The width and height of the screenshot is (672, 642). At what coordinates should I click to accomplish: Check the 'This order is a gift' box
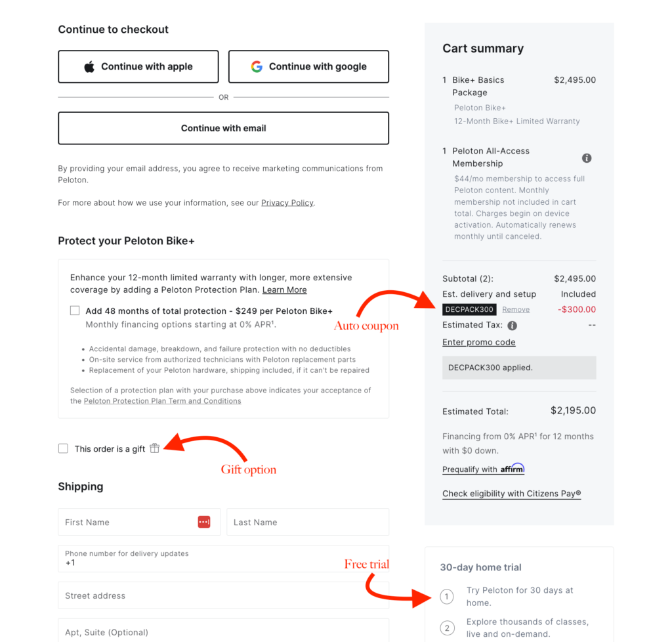click(x=63, y=448)
